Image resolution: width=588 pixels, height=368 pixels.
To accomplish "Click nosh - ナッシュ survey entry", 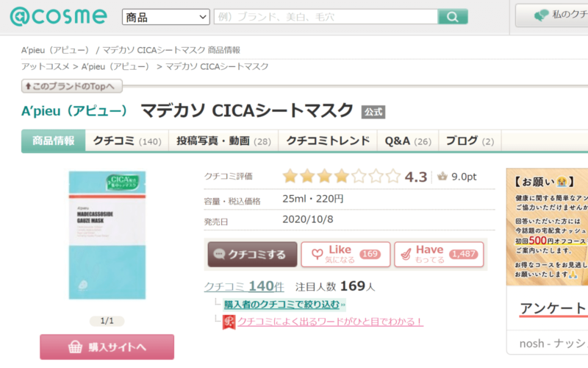I will point(553,343).
